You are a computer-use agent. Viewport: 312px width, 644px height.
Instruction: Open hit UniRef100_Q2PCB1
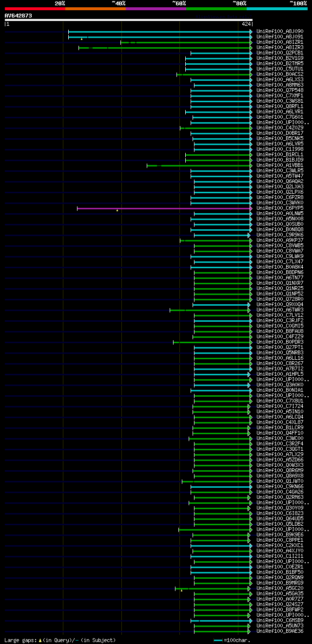(x=280, y=53)
